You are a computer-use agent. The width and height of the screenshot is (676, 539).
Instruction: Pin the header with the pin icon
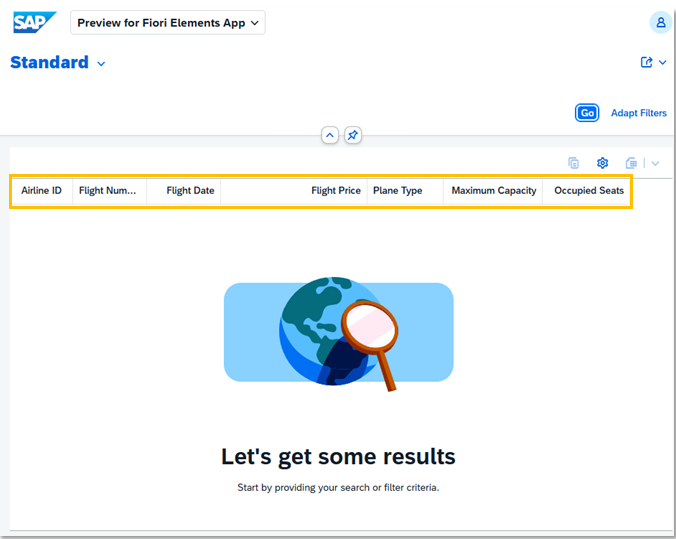pyautogui.click(x=353, y=135)
